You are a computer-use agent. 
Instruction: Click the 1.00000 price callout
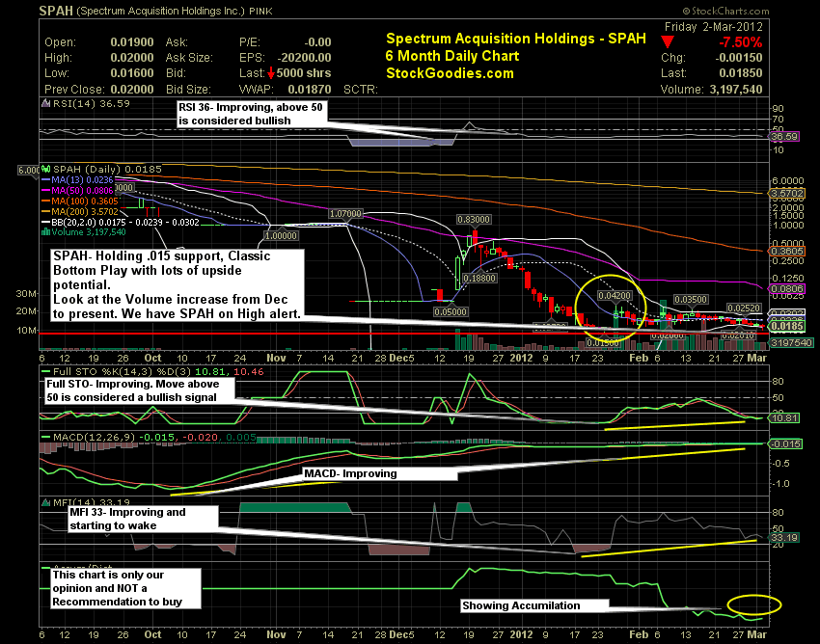pyautogui.click(x=281, y=236)
